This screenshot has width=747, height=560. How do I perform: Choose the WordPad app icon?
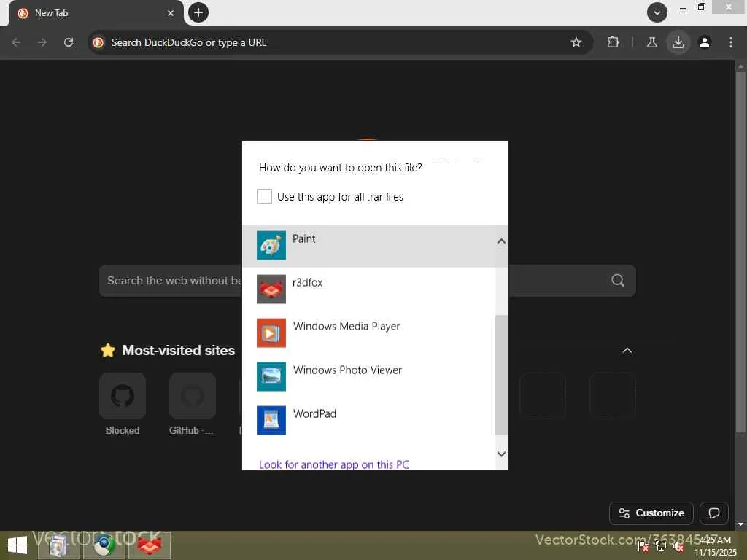click(271, 421)
